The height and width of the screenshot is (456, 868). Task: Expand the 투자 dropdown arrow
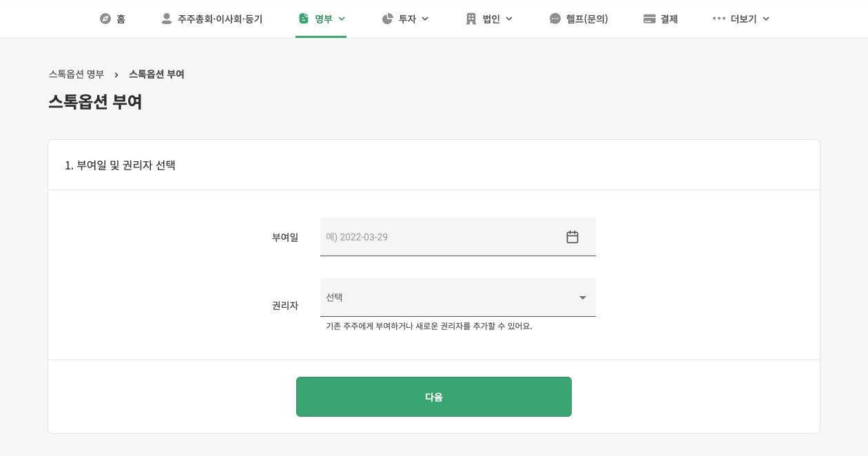(425, 19)
